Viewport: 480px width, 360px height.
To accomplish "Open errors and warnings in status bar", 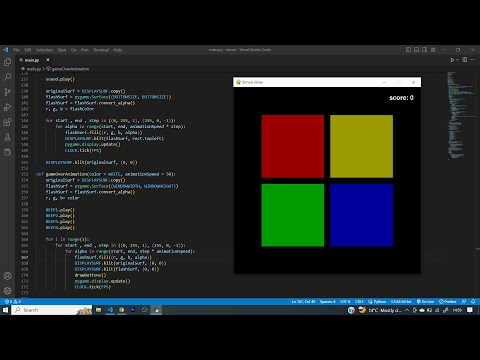I will tap(13, 301).
